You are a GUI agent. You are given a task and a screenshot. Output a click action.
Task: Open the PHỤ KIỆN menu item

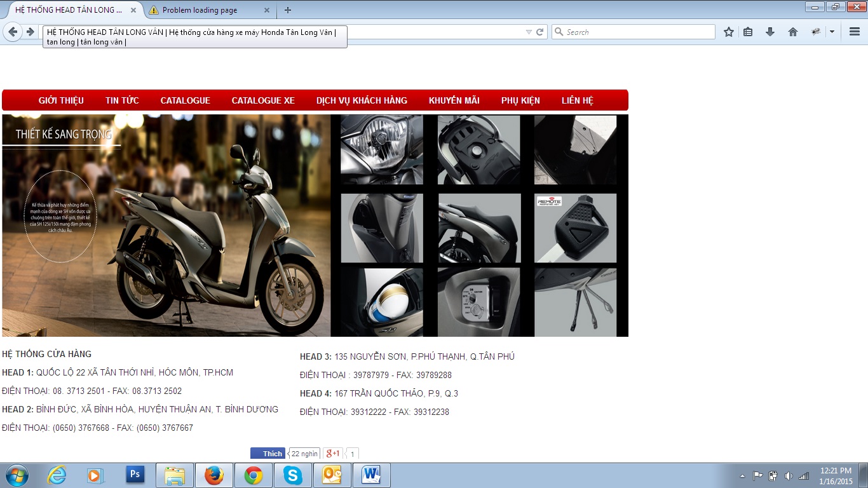pyautogui.click(x=520, y=100)
